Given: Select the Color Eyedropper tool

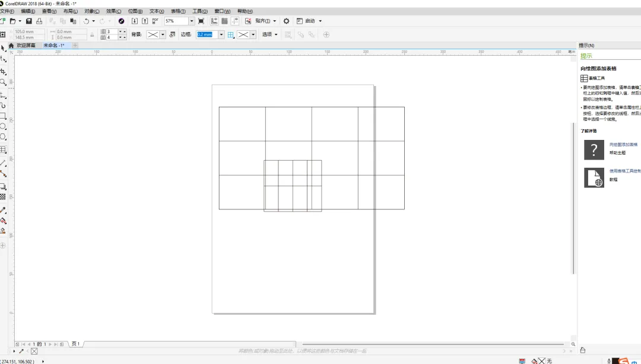Looking at the screenshot, I should click(3, 210).
